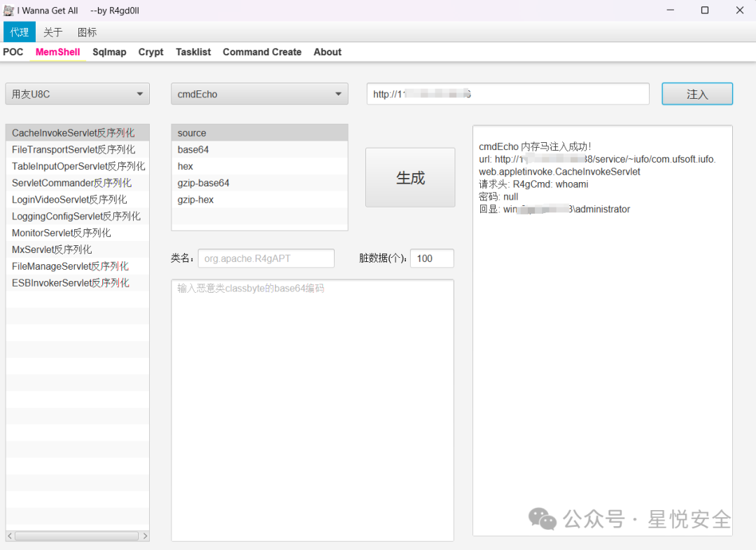Expand the 用友U8C product dropdown
This screenshot has height=550, width=756.
[x=78, y=94]
